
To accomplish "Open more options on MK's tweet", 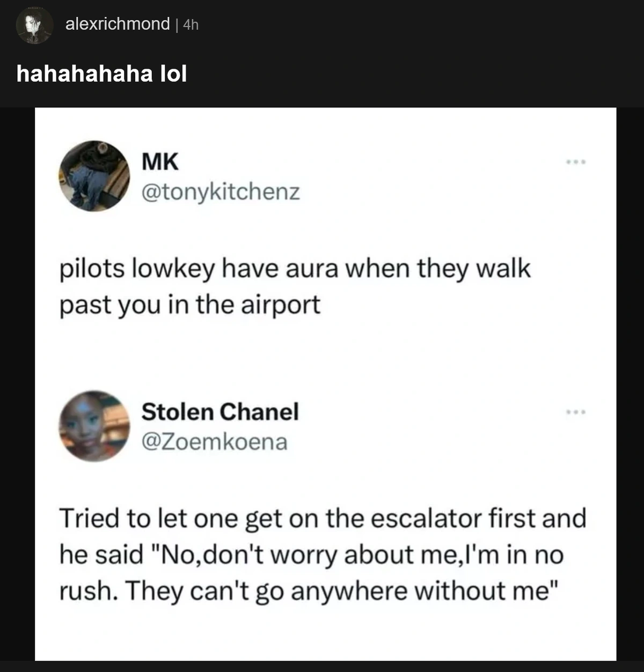I will 576,161.
